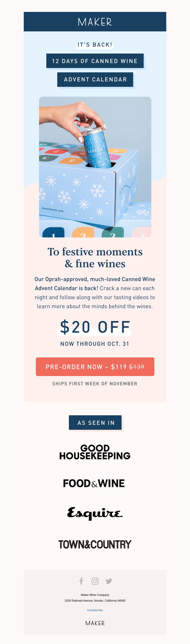Click the Food & Wine logo
190x644 pixels.
click(94, 483)
